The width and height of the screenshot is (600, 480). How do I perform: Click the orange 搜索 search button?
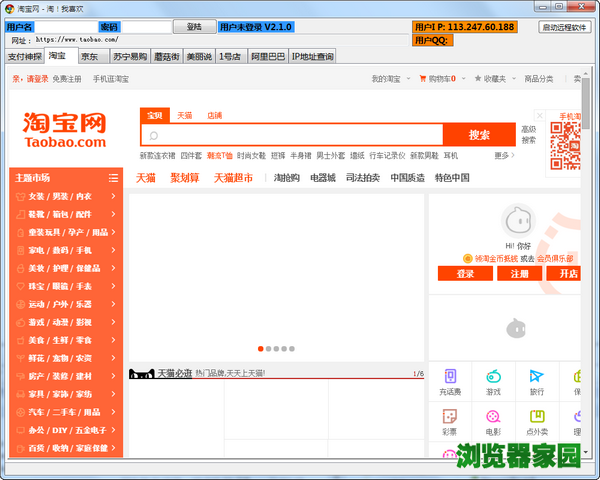[x=479, y=135]
